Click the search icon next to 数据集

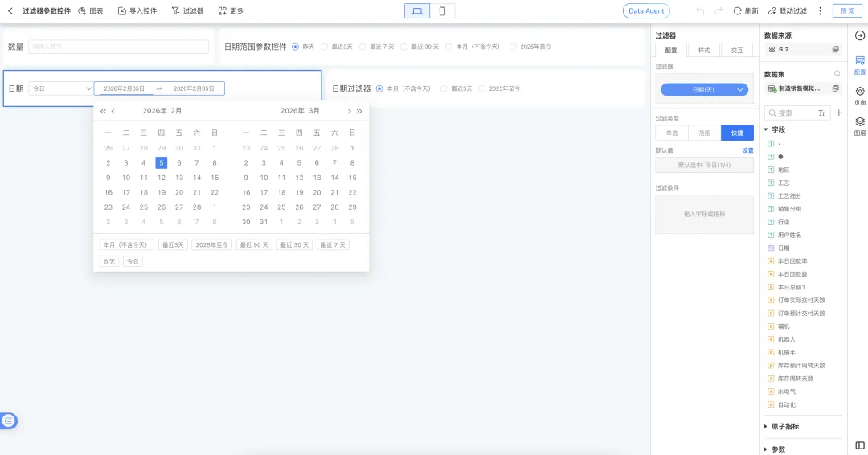click(837, 74)
